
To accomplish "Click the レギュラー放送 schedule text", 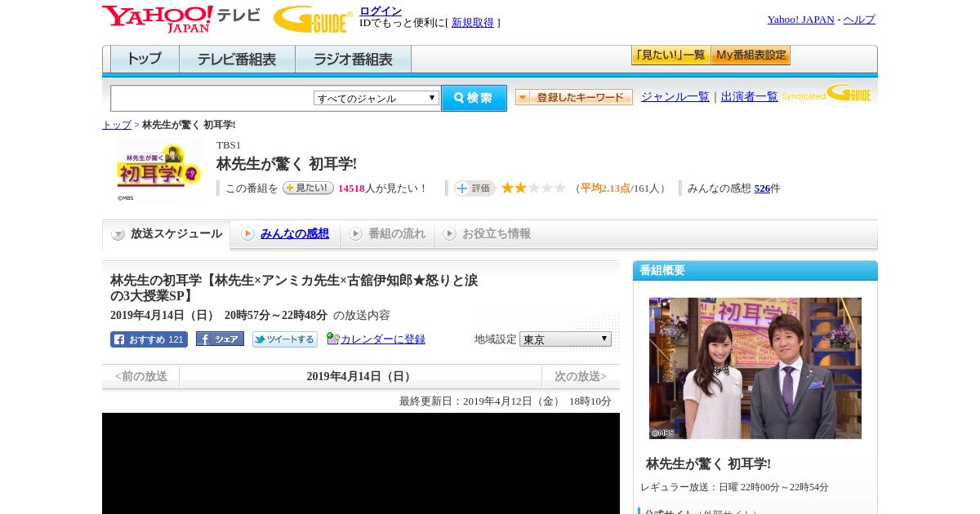I will pos(734,487).
